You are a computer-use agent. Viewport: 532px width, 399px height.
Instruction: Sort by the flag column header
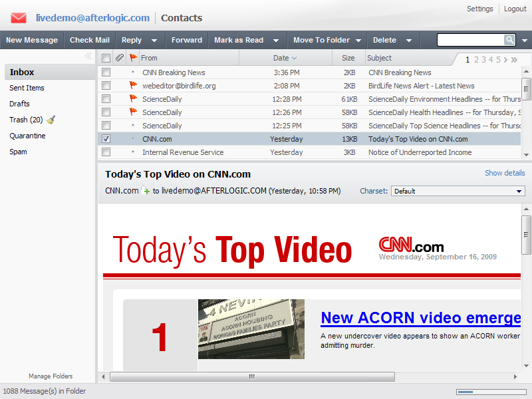(x=133, y=58)
